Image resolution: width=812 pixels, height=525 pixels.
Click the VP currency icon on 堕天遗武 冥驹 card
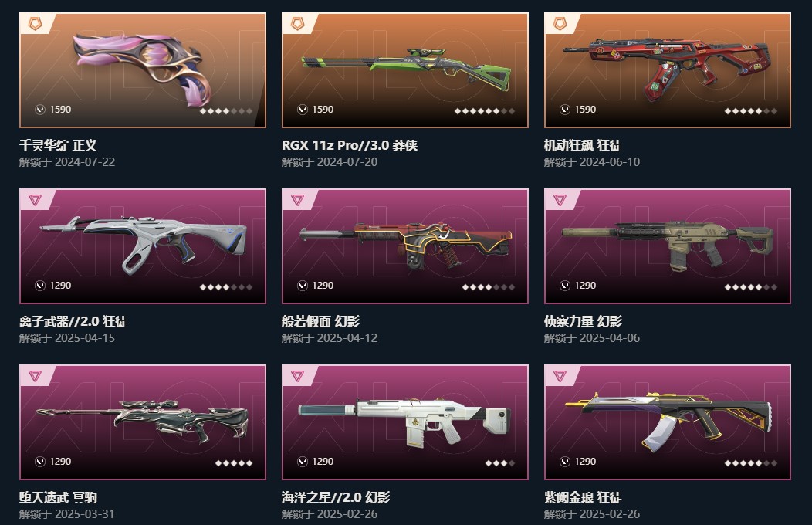click(x=40, y=462)
